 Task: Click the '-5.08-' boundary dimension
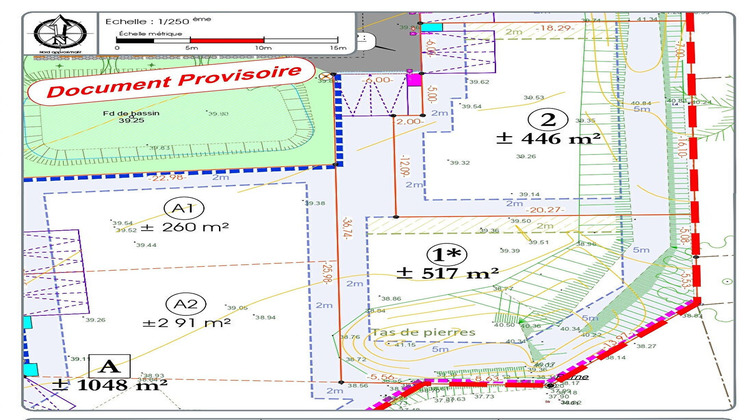[684, 234]
